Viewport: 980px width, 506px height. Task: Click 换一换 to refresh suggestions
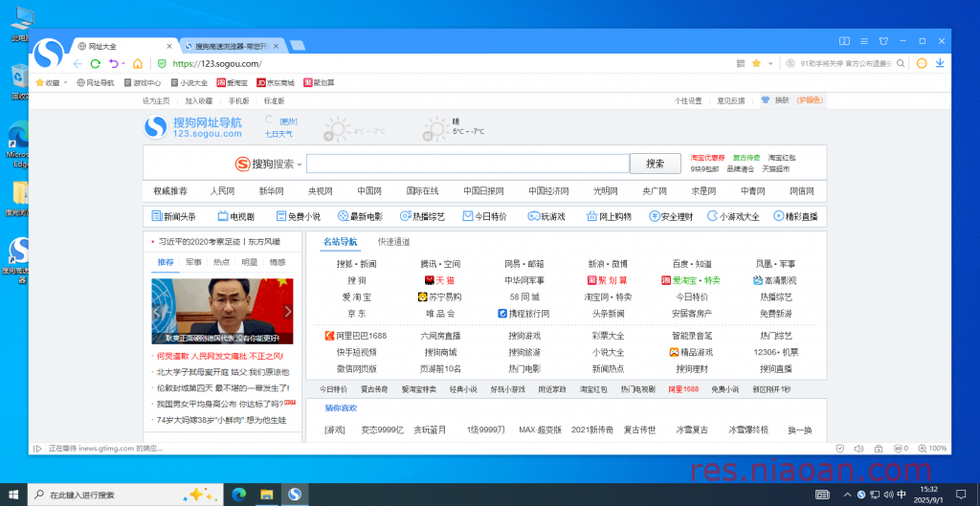799,430
